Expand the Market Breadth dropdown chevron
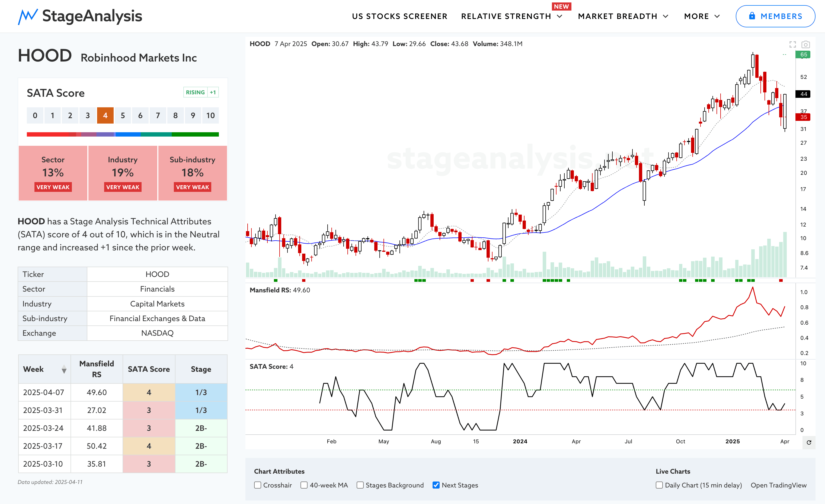Viewport: 825px width, 504px height. click(666, 16)
